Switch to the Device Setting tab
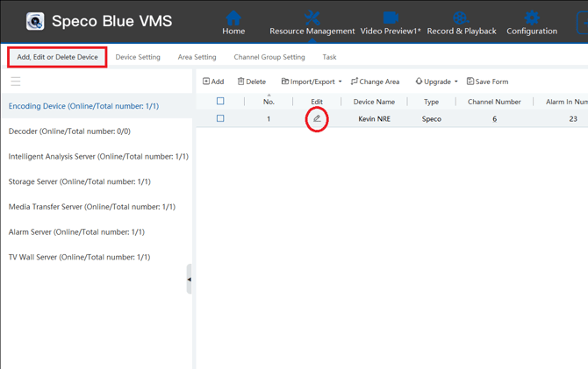This screenshot has height=369, width=588. tap(138, 57)
